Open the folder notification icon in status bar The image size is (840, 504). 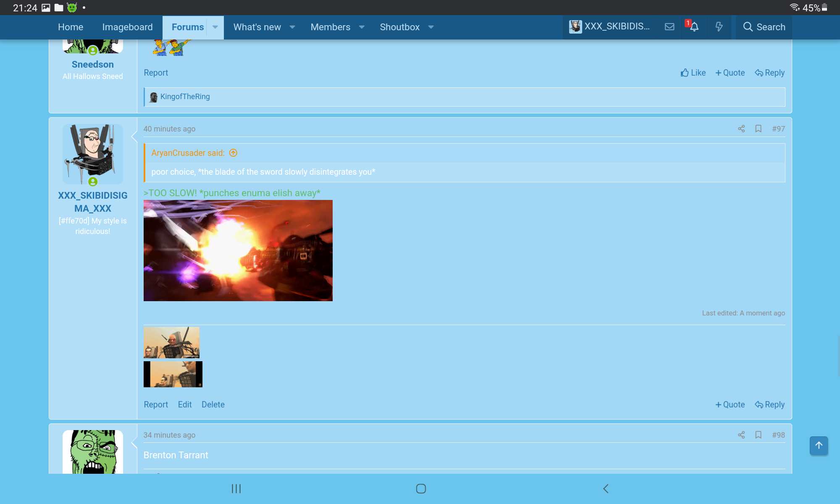click(59, 8)
